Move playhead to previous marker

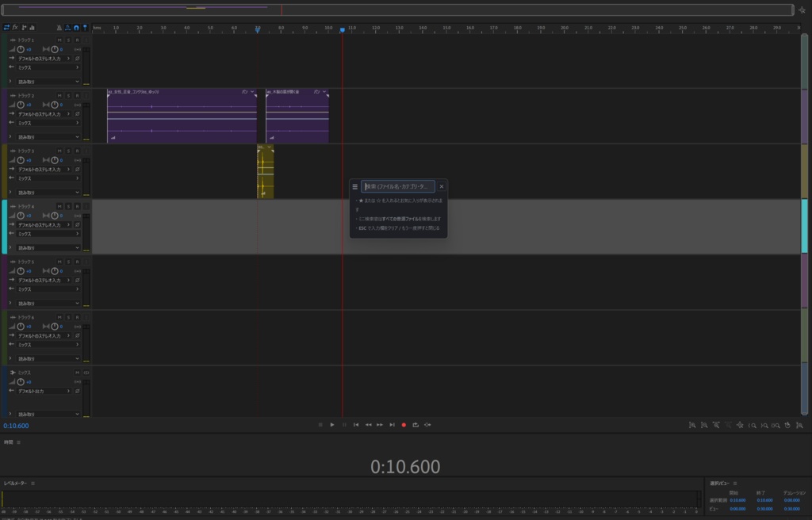click(x=356, y=425)
